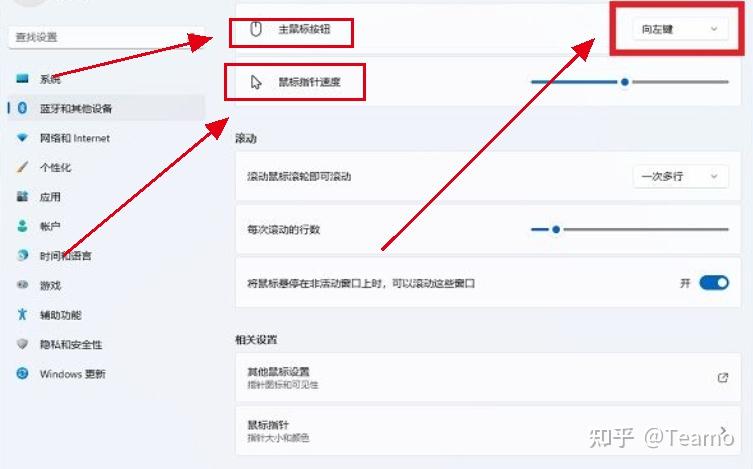This screenshot has height=469, width=753.
Task: Click the 主鼠标按钮 mouse setting row
Action: [x=488, y=29]
